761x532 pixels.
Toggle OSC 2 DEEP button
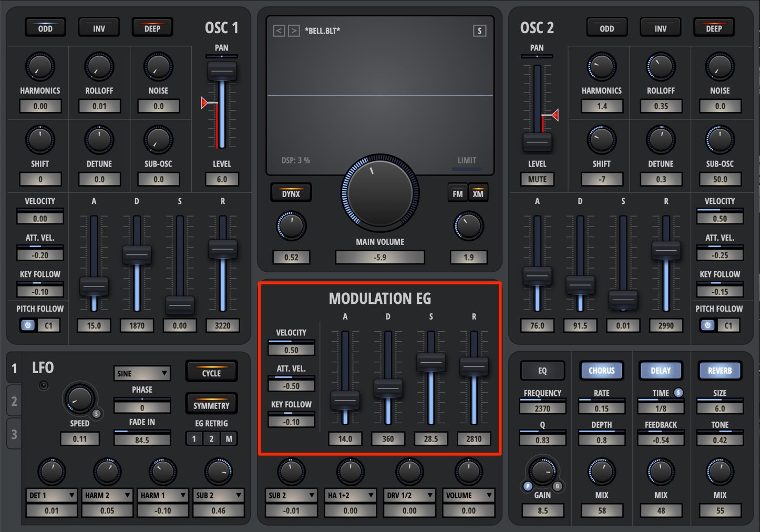pyautogui.click(x=714, y=28)
